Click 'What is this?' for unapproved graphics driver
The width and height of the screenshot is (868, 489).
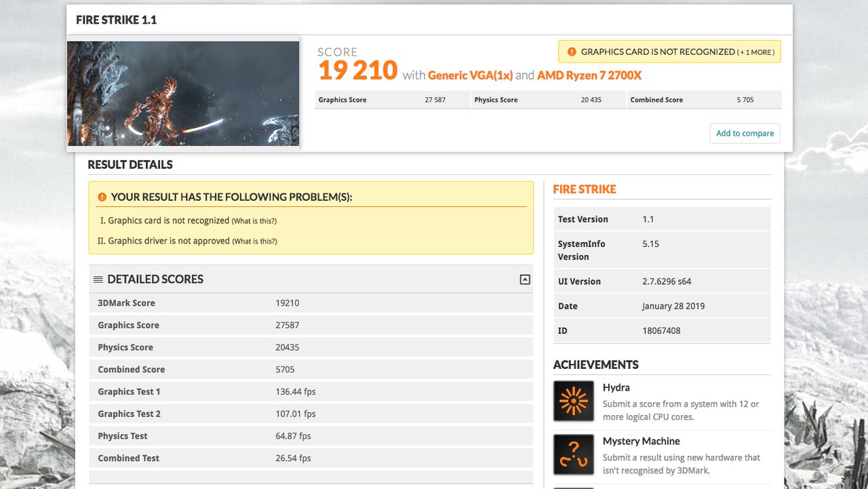pyautogui.click(x=254, y=241)
